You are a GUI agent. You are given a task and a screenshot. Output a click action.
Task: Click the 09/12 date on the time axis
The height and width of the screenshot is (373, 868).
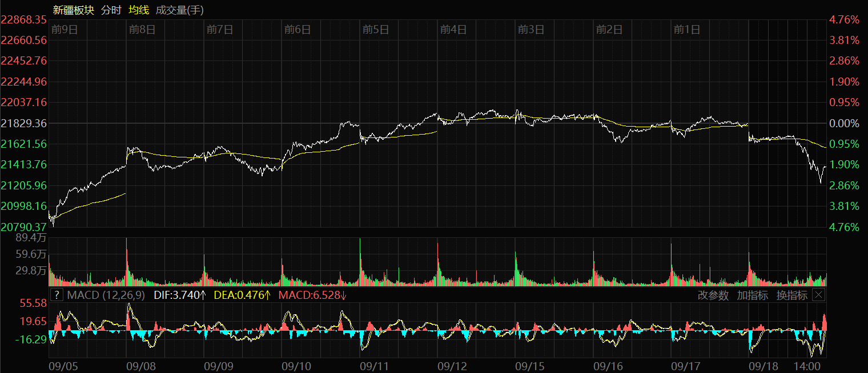click(x=453, y=365)
